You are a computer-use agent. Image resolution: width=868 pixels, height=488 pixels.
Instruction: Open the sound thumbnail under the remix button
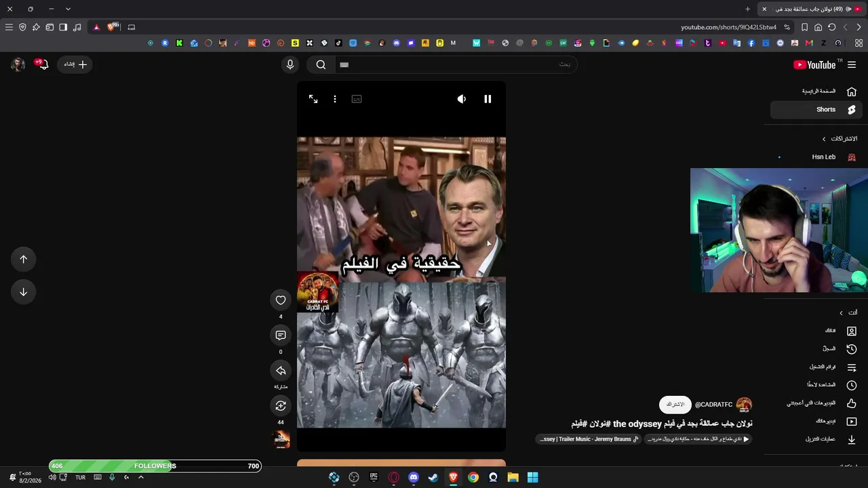(x=281, y=439)
